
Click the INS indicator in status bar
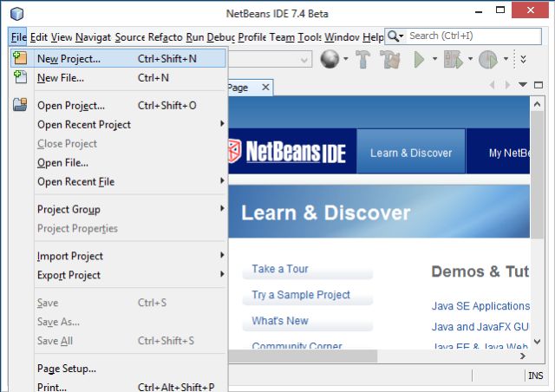[535, 376]
